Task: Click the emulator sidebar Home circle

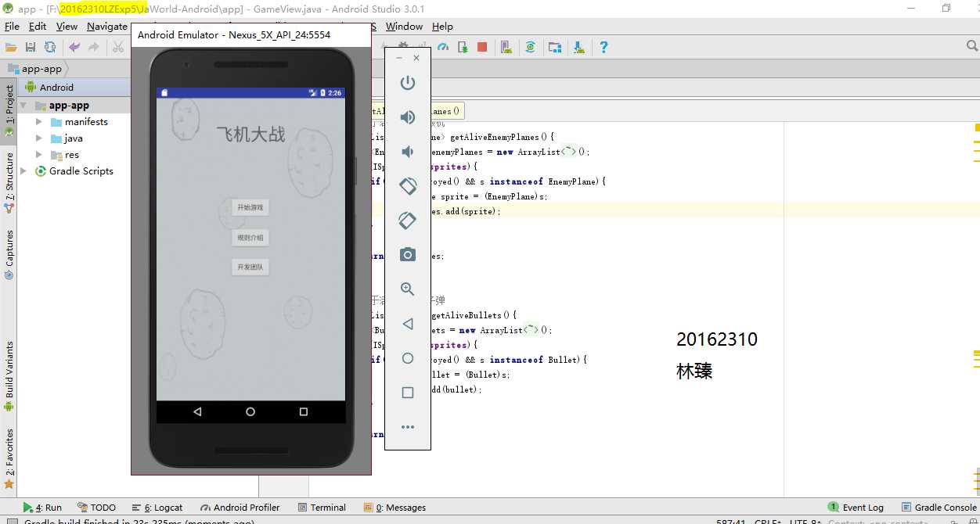Action: (408, 358)
